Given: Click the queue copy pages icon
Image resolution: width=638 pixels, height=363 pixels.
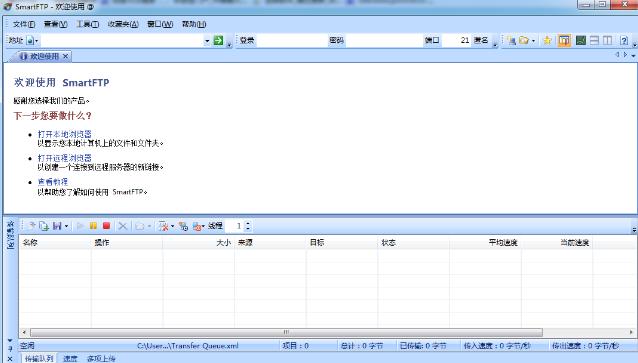Looking at the screenshot, I should tap(44, 226).
